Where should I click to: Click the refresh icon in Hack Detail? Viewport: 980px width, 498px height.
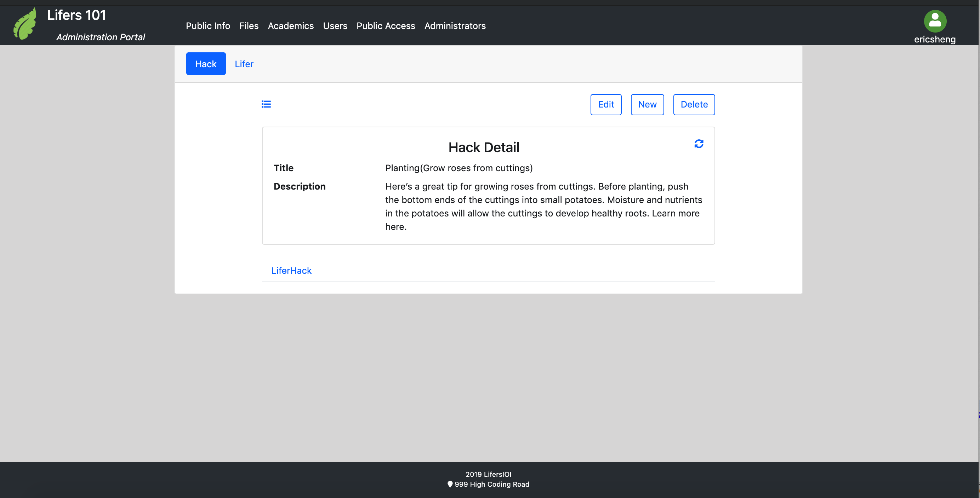click(x=699, y=144)
